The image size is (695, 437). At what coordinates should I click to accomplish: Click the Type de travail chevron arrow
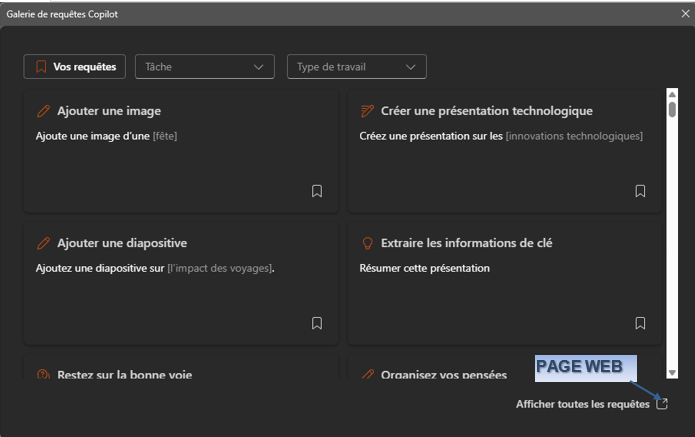coord(411,67)
